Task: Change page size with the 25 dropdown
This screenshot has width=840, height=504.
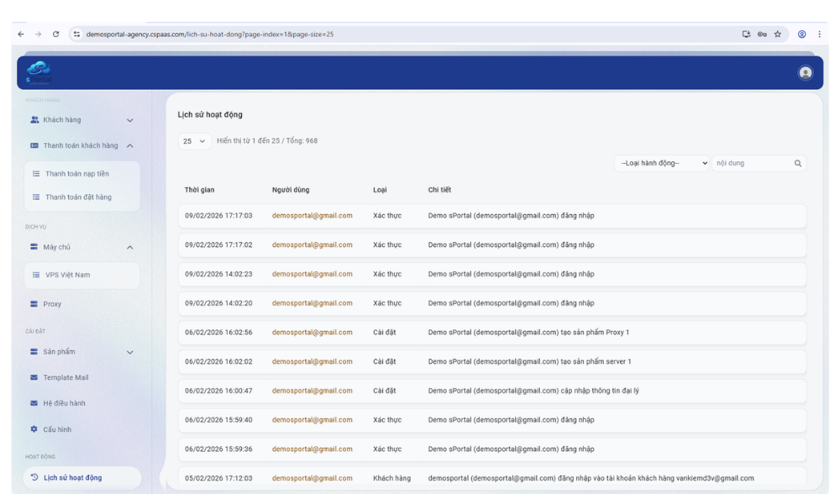Action: point(194,141)
